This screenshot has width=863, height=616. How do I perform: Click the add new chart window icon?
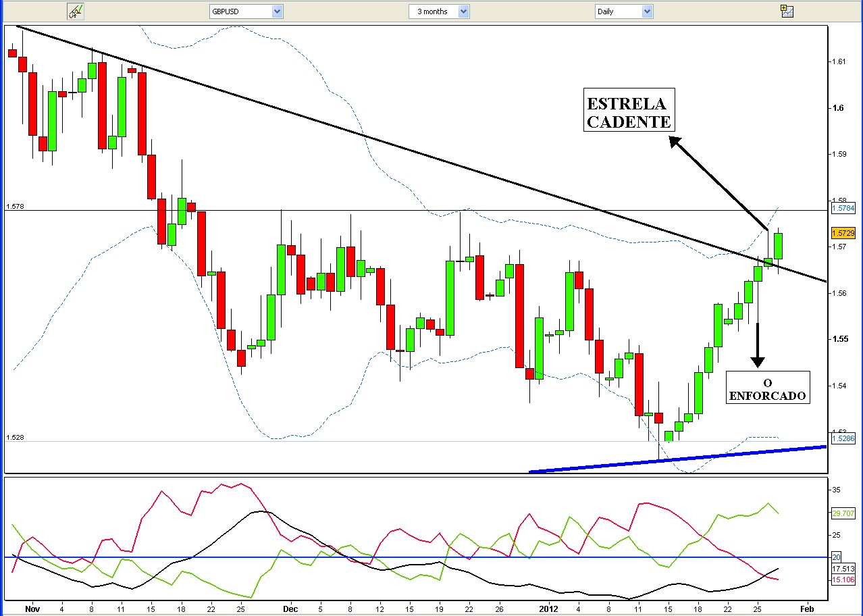(x=787, y=11)
